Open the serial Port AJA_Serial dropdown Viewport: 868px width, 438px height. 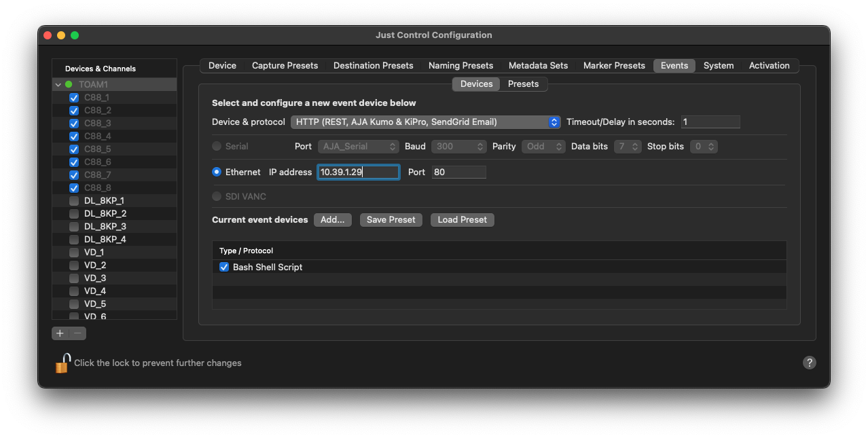[x=359, y=147]
